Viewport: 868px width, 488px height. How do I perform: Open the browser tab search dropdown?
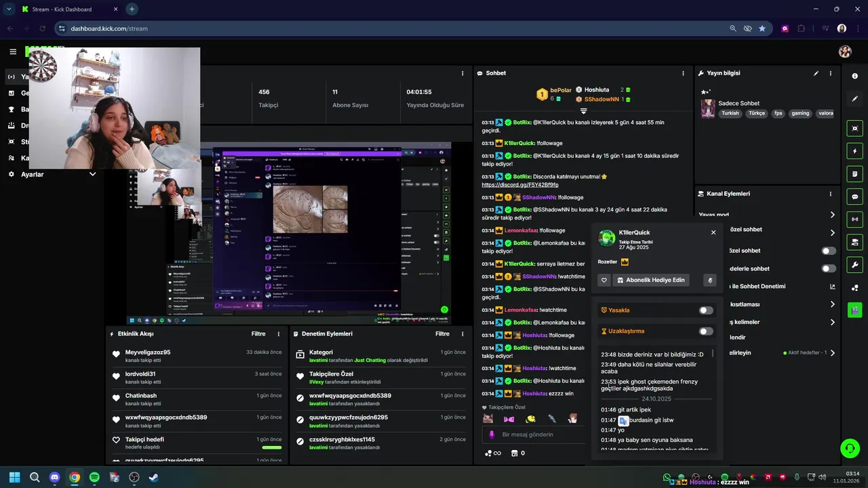(9, 9)
